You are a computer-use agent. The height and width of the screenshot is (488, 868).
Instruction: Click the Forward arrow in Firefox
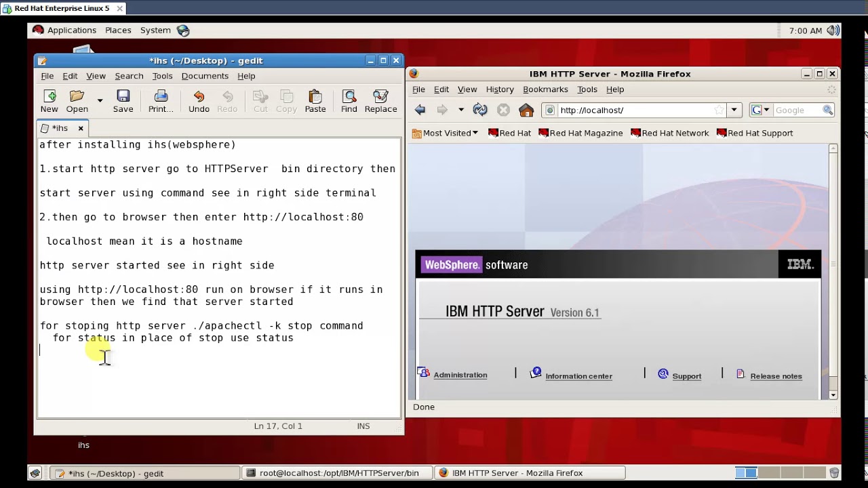pyautogui.click(x=442, y=110)
